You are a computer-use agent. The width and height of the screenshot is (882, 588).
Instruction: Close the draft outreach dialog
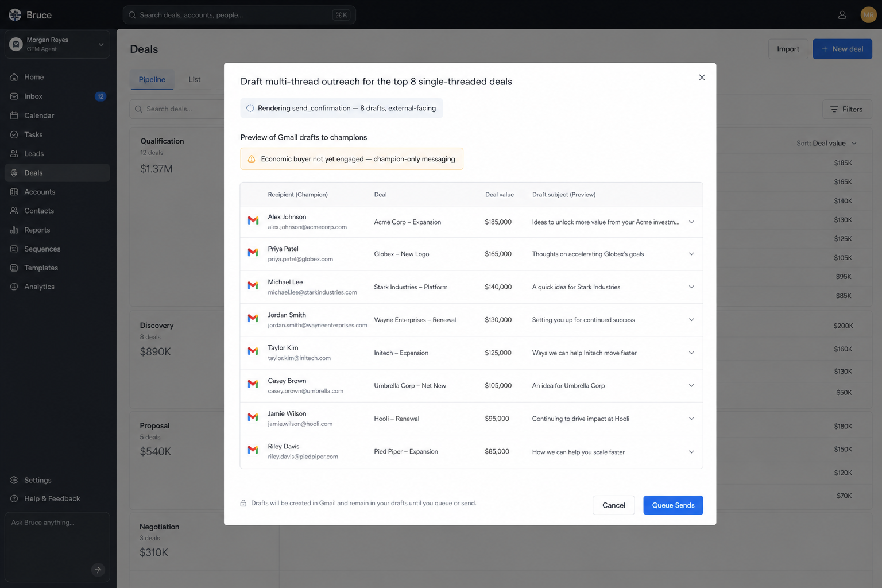tap(702, 78)
